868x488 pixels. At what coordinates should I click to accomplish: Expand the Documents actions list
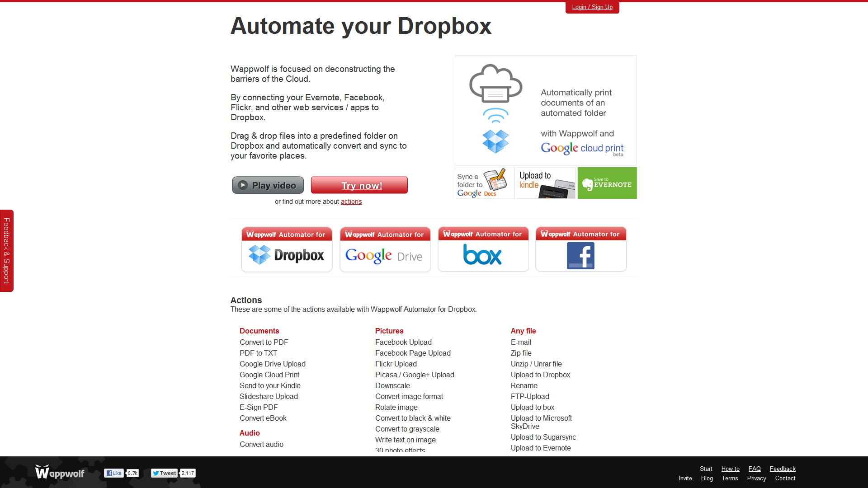(x=259, y=331)
